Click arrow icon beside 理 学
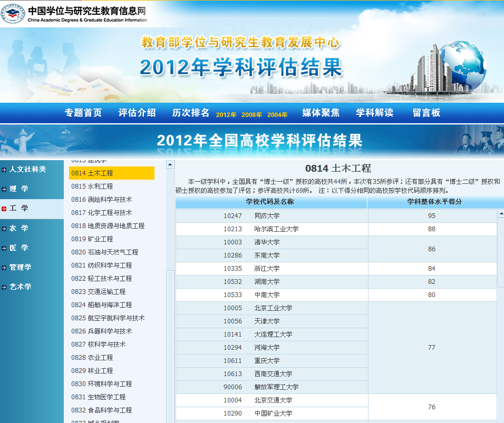Viewport: 504px width, 423px height. 4,189
